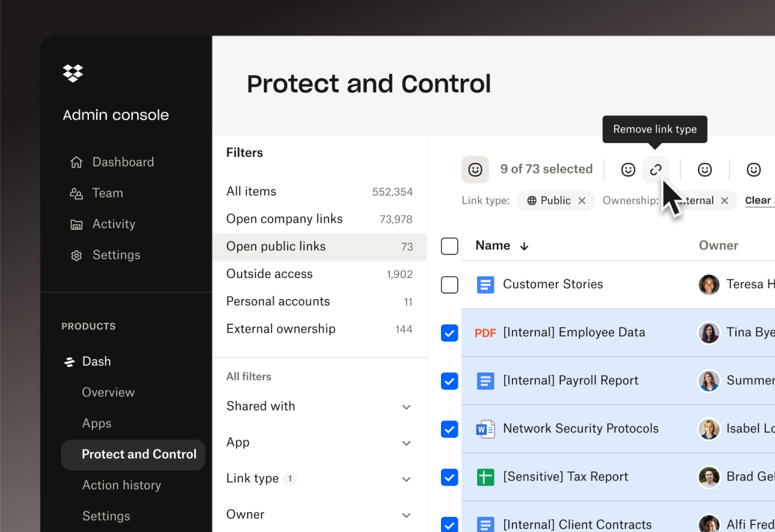Open Settings under the Dash product
Image resolution: width=775 pixels, height=532 pixels.
click(x=106, y=516)
